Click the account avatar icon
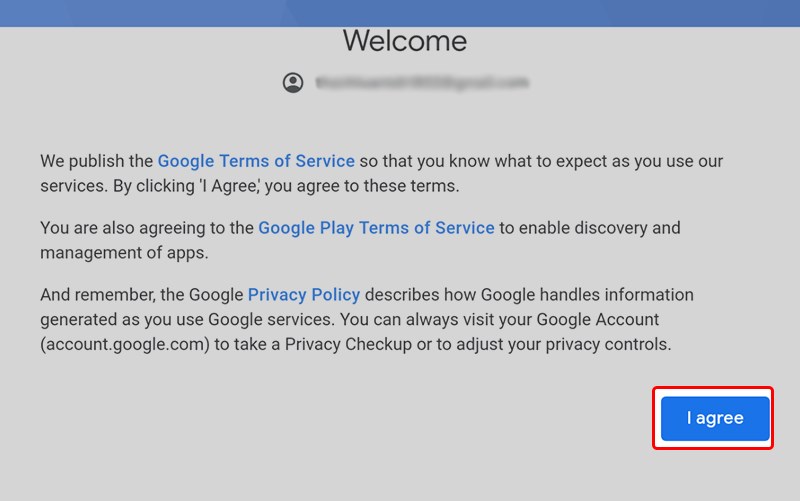 coord(293,83)
